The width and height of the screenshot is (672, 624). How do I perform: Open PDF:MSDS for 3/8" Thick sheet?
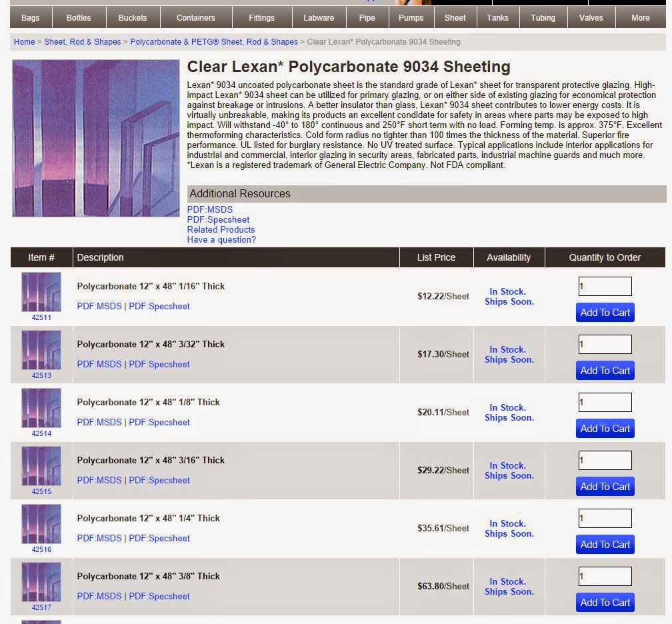pyautogui.click(x=99, y=596)
